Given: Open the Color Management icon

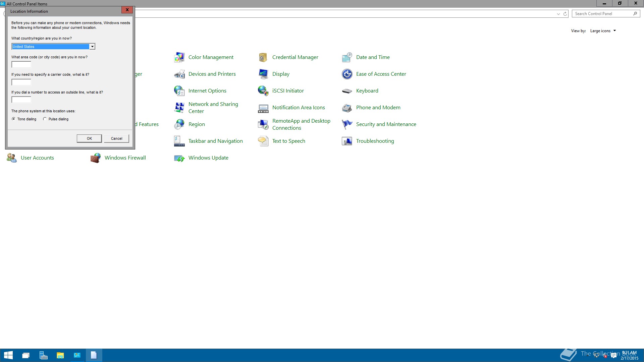Looking at the screenshot, I should click(179, 57).
